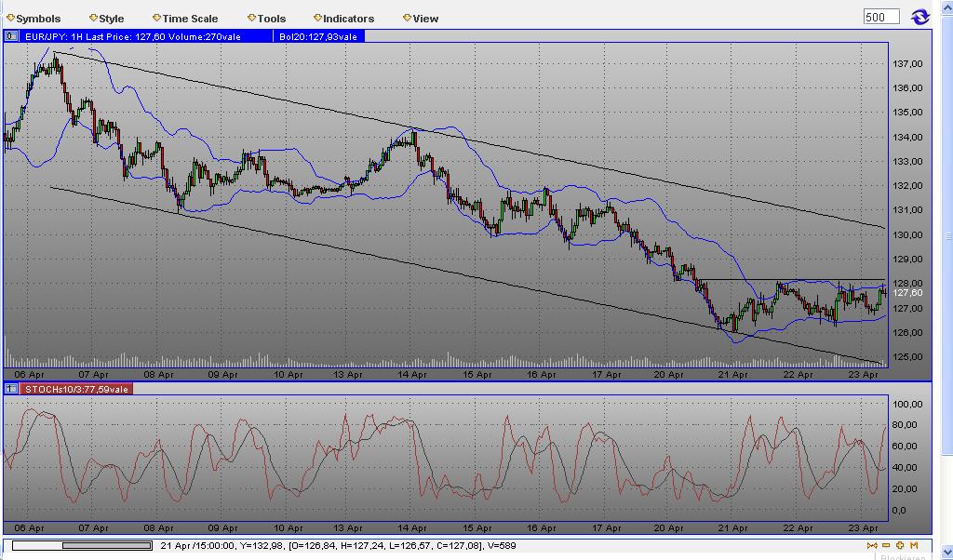Open the Indicators menu
The width and height of the screenshot is (953, 560).
coord(343,19)
